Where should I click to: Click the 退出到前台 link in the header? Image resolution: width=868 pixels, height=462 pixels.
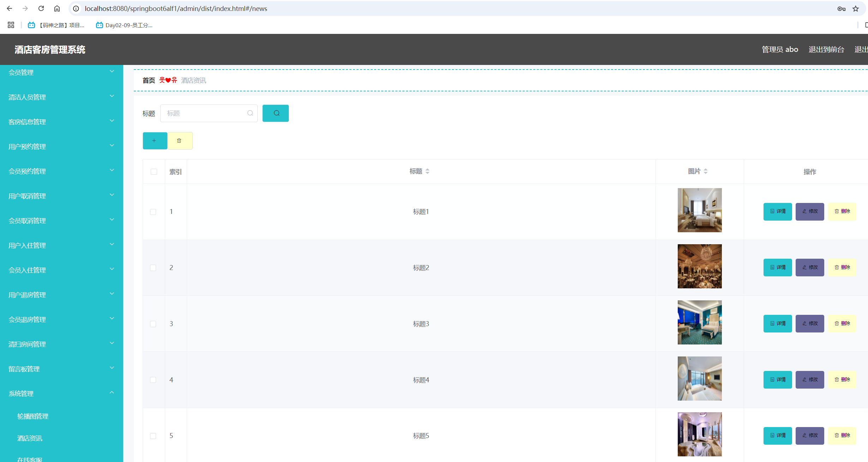pyautogui.click(x=826, y=49)
